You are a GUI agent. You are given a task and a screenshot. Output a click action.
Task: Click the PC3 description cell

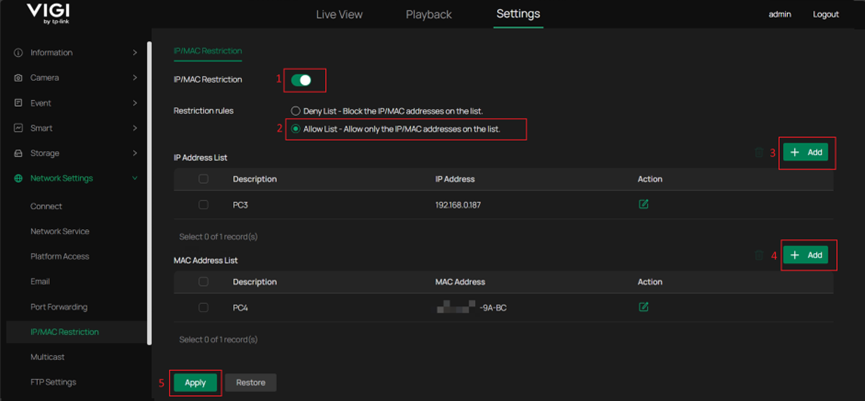pos(241,205)
